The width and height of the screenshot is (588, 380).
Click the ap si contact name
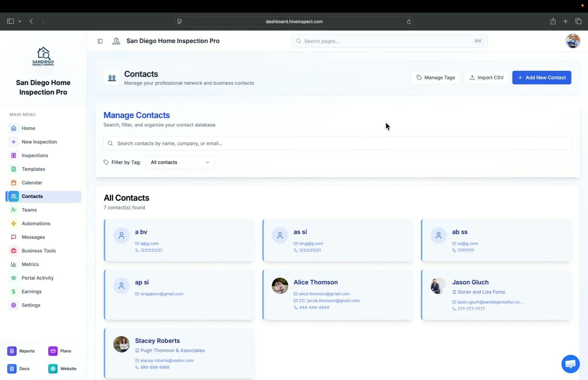pos(142,282)
